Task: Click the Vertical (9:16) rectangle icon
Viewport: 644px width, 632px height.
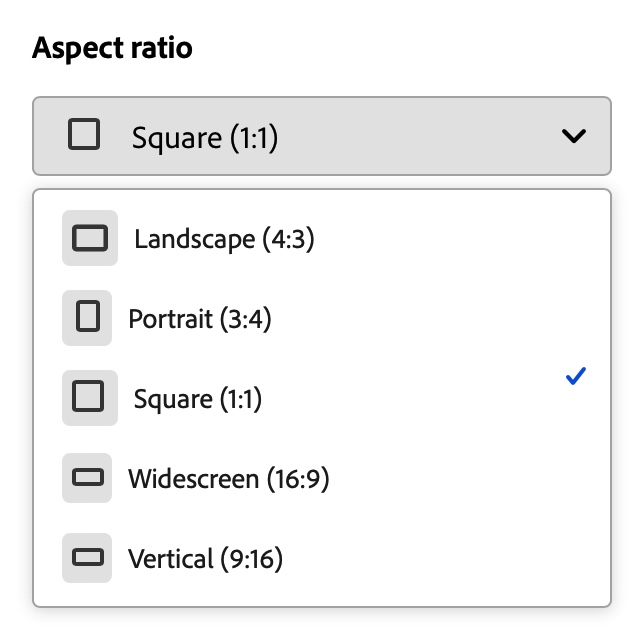Action: click(90, 558)
